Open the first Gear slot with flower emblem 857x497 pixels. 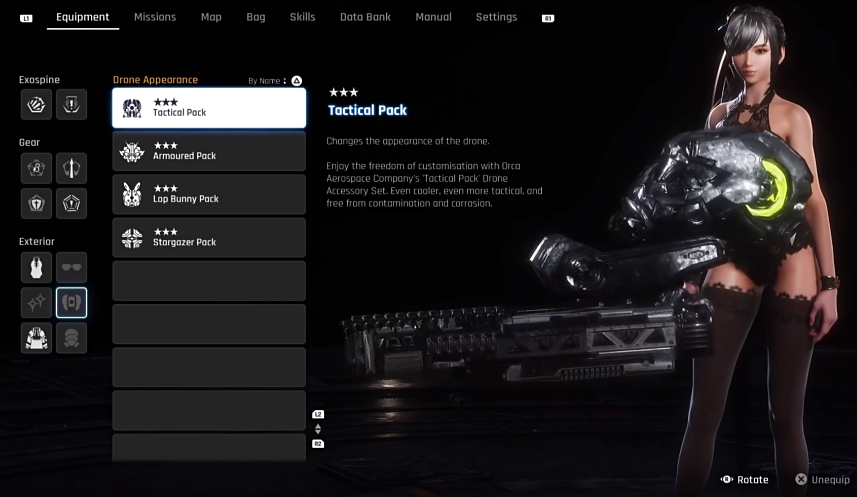[x=36, y=168]
